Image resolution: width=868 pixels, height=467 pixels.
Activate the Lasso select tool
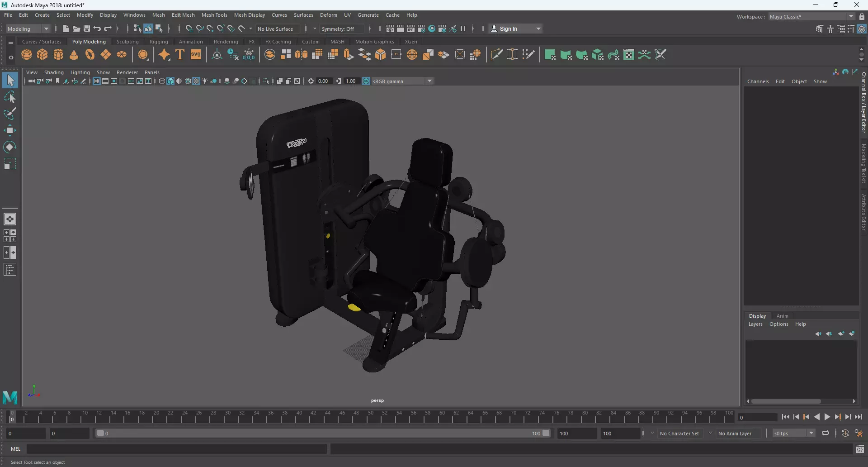10,97
